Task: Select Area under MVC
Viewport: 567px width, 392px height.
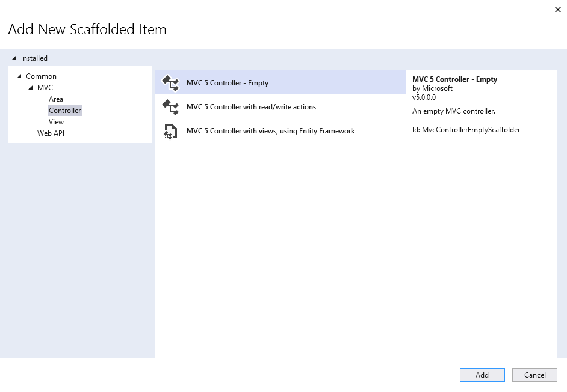Action: pos(56,99)
